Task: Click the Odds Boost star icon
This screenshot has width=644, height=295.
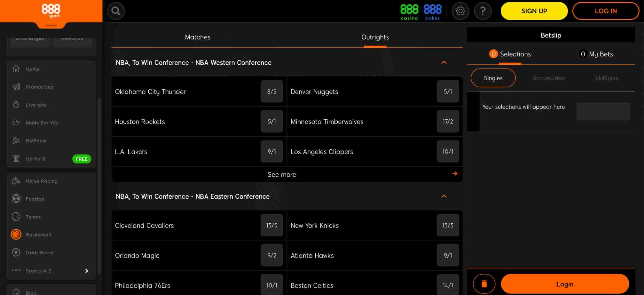Action: pos(16,252)
